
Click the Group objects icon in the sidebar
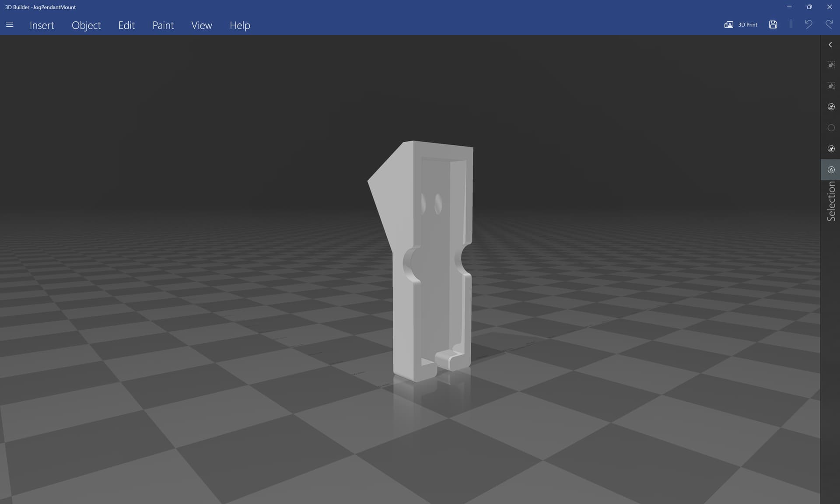click(831, 65)
